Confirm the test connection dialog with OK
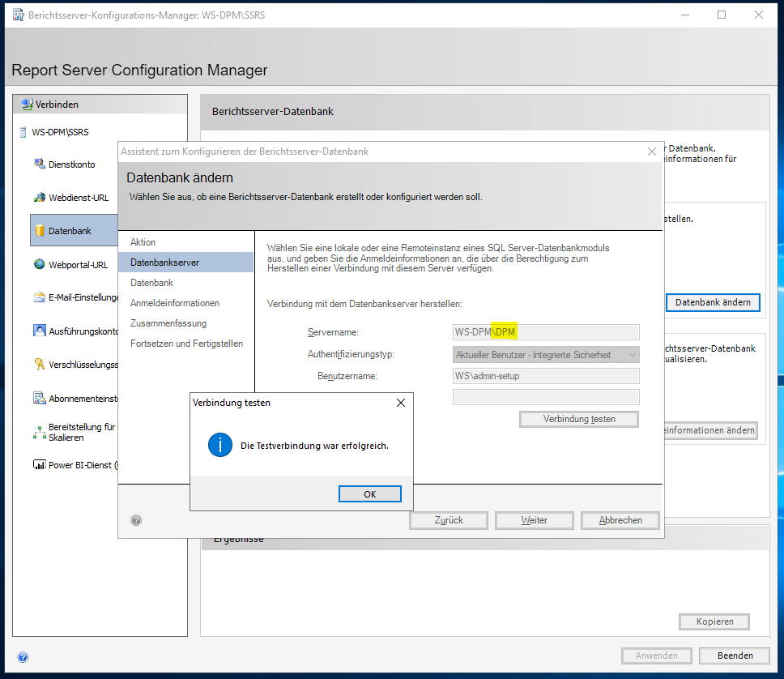The width and height of the screenshot is (784, 679). tap(370, 494)
